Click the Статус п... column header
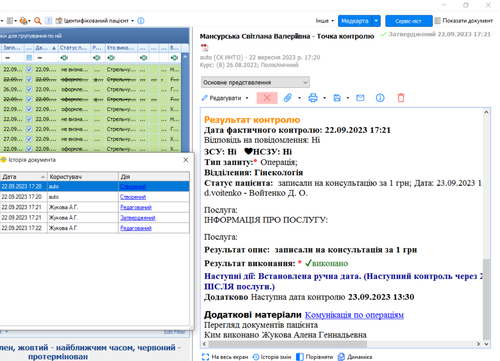The height and width of the screenshot is (361, 500). tap(75, 48)
